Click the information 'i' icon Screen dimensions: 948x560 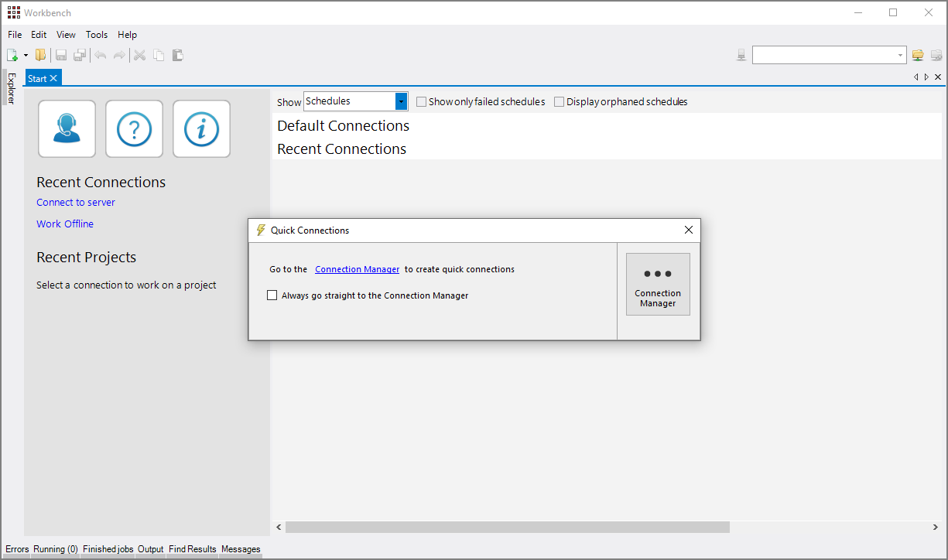(x=201, y=128)
